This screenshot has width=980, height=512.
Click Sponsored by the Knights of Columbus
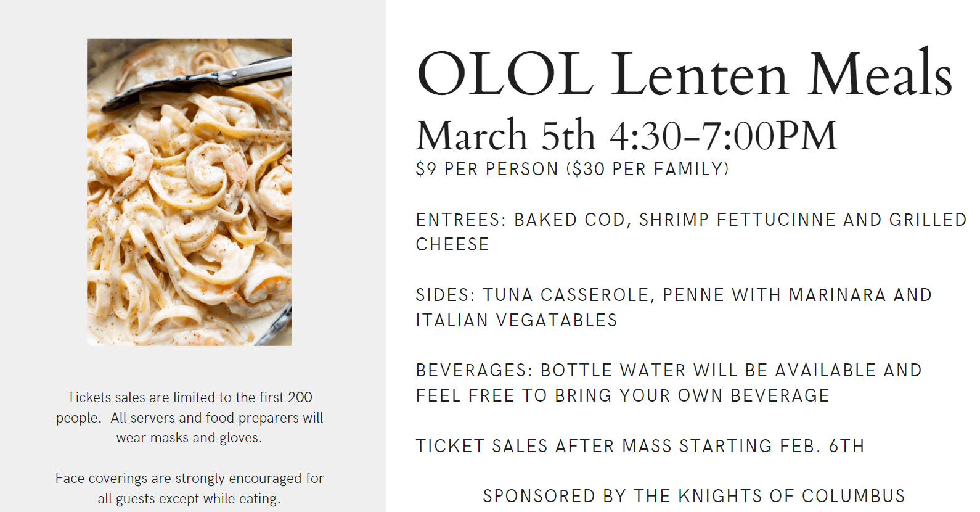click(694, 496)
